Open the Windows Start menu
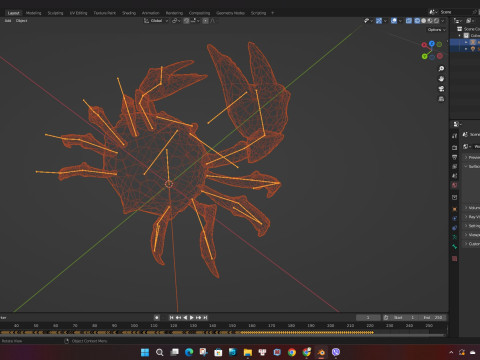 [145, 352]
